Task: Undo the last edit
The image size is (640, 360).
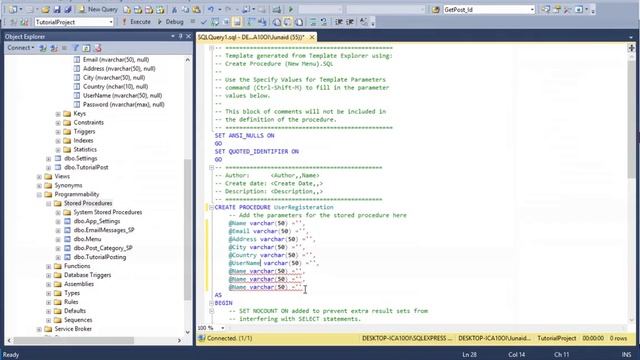Action: click(211, 9)
